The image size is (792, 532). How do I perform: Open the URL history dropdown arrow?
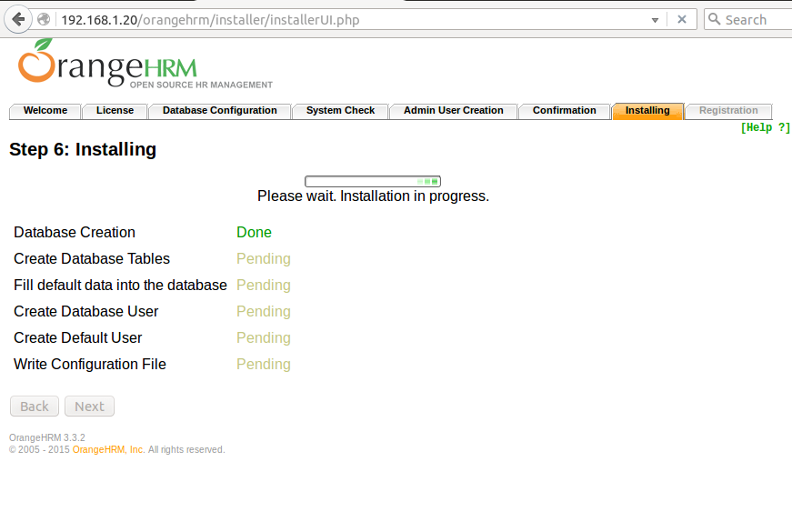(x=655, y=20)
